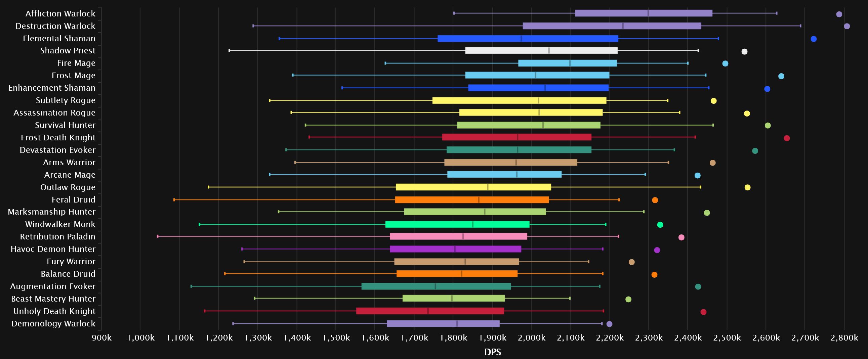Click the Subtlety Rogue yellow outlier dot
Viewport: 868px width, 359px height.
pyautogui.click(x=713, y=101)
